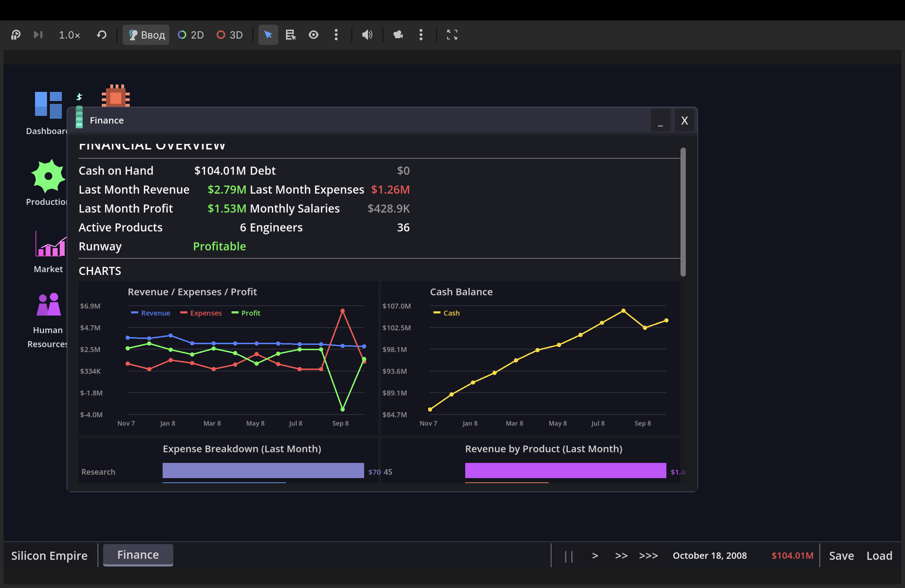Screen dimensions: 905x588
Task: Open select-tool more options menu
Action: 336,35
